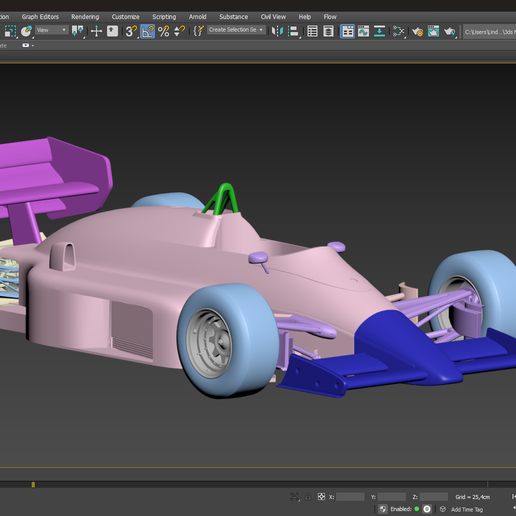This screenshot has height=516, width=516.
Task: Toggle the Ribbon display button
Action: (x=347, y=31)
